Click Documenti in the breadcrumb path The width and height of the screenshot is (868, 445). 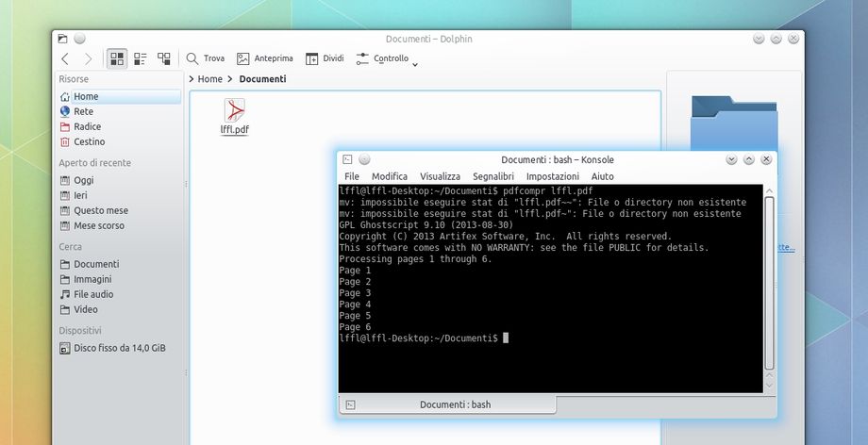point(262,79)
